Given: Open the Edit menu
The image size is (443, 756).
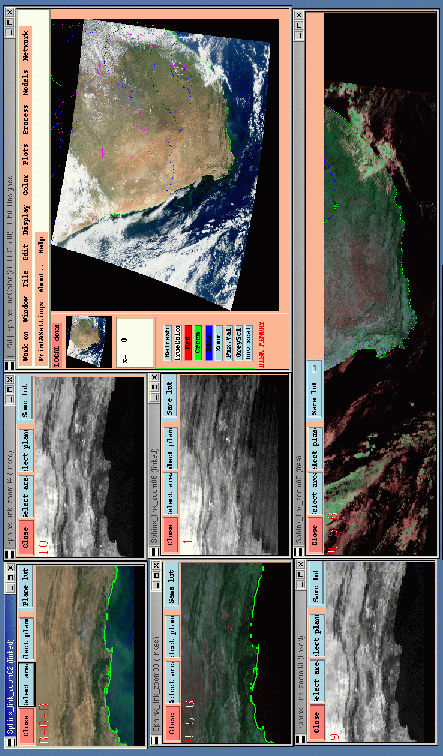Looking at the screenshot, I should pyautogui.click(x=26, y=253).
